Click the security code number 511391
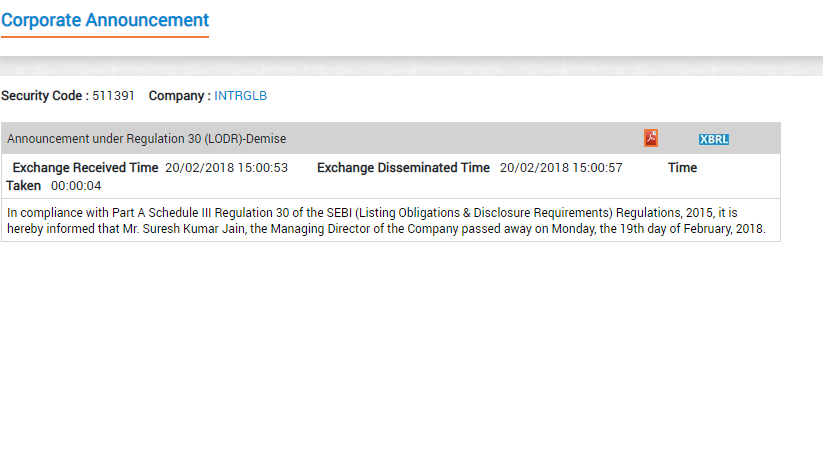This screenshot has height=460, width=823. pos(113,96)
